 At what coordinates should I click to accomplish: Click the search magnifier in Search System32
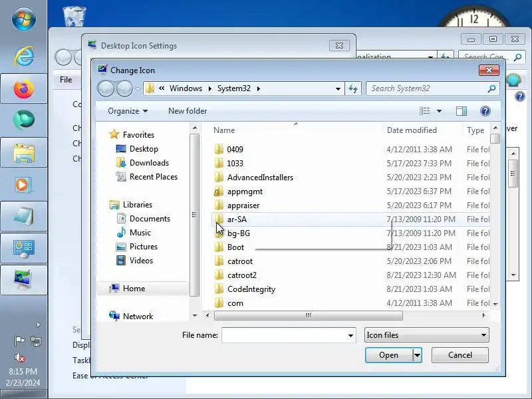tap(491, 88)
